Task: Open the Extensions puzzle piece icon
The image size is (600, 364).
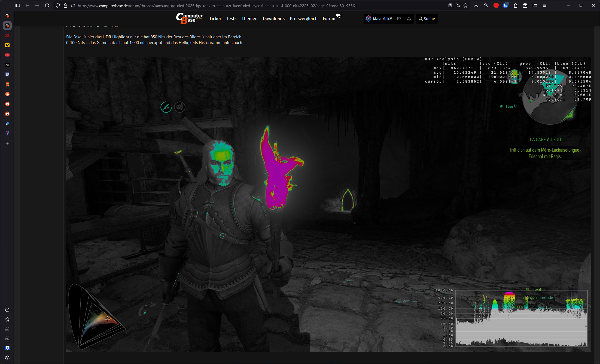Action: pyautogui.click(x=515, y=5)
